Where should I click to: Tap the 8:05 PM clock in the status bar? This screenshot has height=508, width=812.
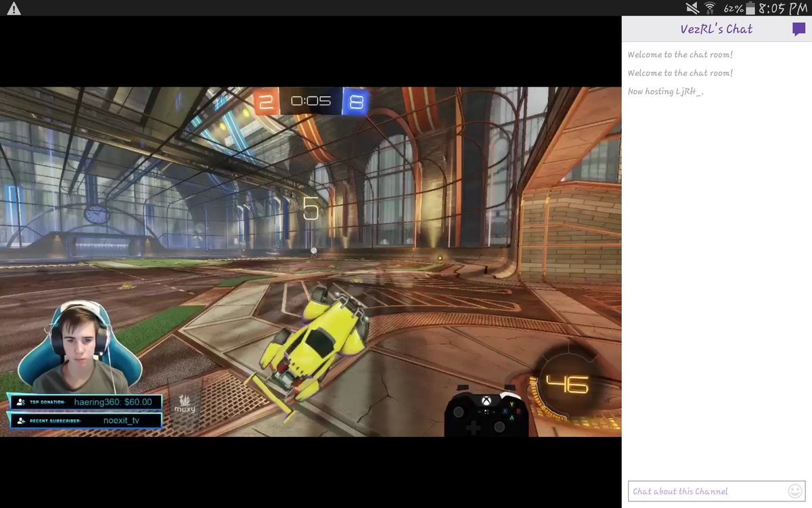[785, 9]
